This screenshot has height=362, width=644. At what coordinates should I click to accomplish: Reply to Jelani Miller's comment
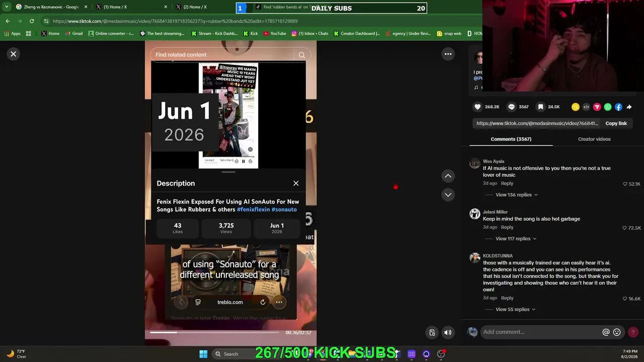pos(507,227)
